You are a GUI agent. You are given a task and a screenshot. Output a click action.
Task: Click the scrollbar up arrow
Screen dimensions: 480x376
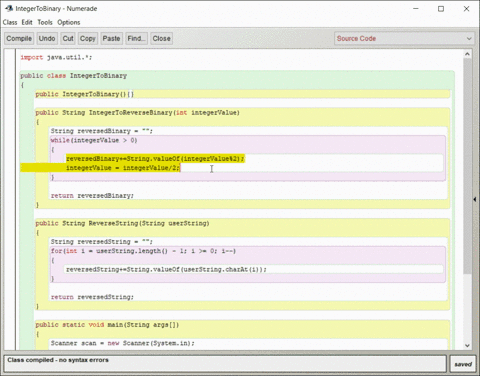467,54
